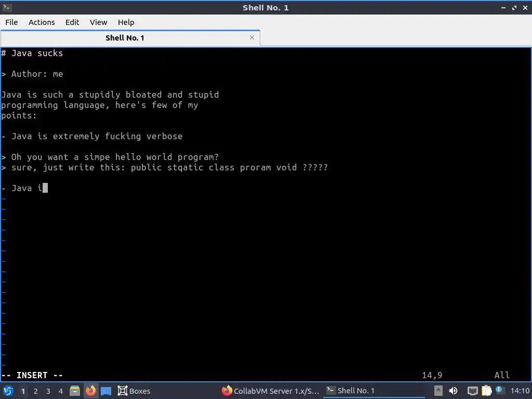The height and width of the screenshot is (399, 532).
Task: Click the '-- INSERT --' mode indicator
Action: (x=32, y=375)
